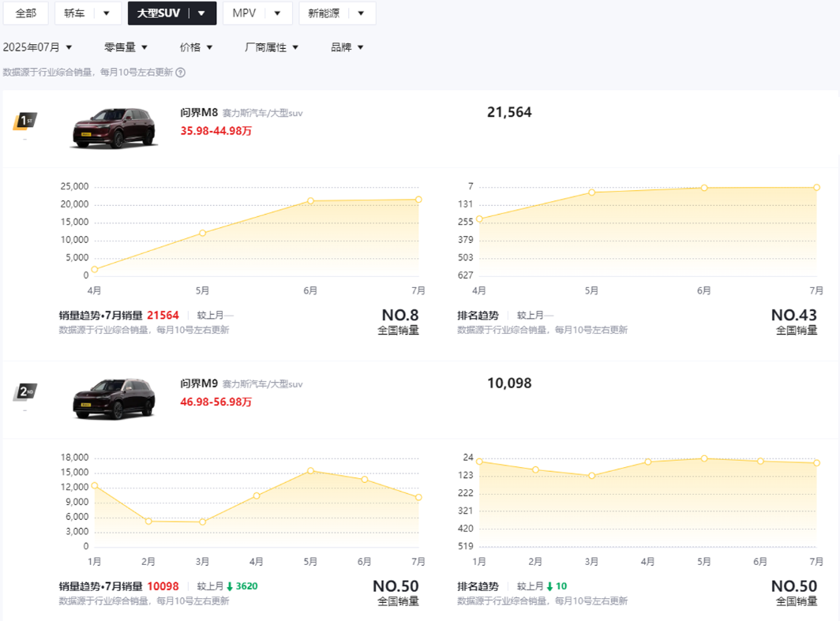Expand the MPV tab dropdown arrow
Viewport: 840px width, 621px height.
tap(277, 13)
